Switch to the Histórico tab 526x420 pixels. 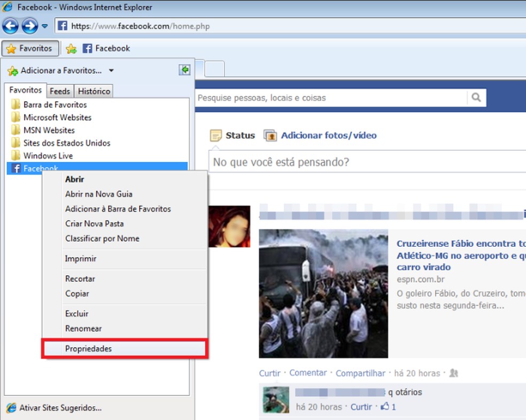click(x=94, y=91)
